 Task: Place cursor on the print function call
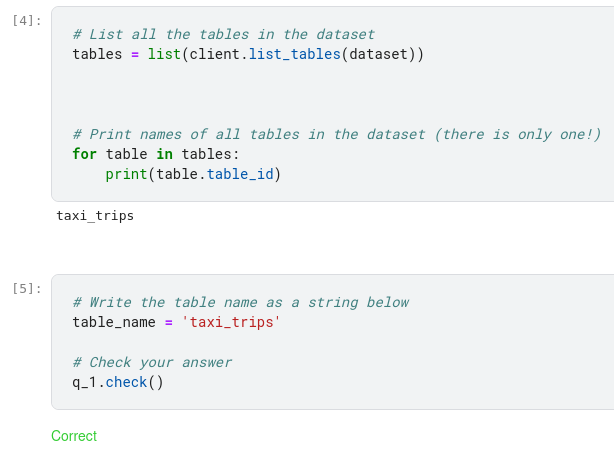click(x=125, y=174)
